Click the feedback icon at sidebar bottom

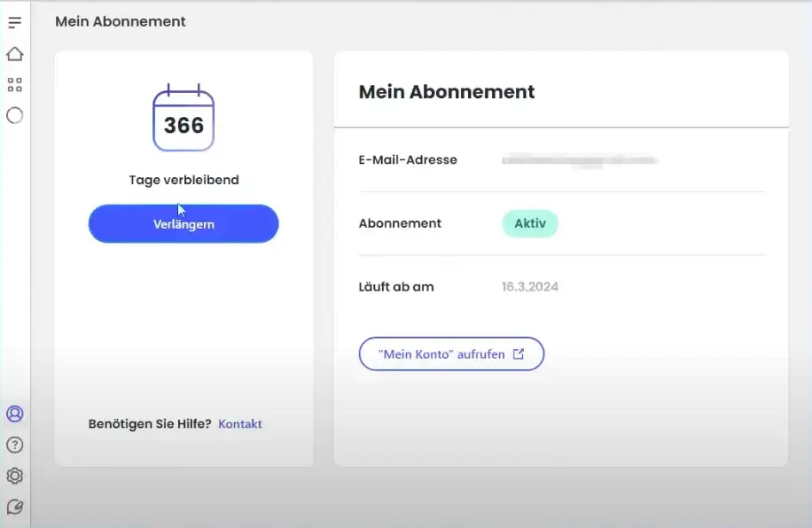[x=14, y=507]
